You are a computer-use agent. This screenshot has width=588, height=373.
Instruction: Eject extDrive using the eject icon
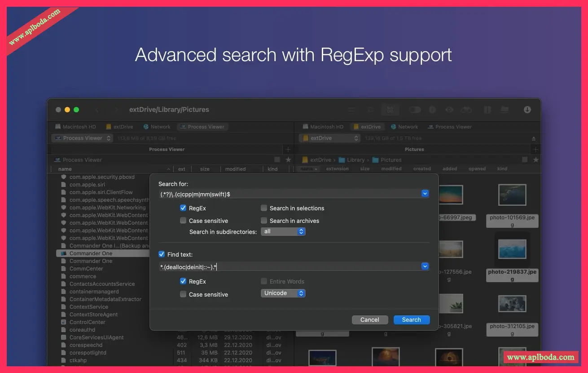tap(534, 138)
